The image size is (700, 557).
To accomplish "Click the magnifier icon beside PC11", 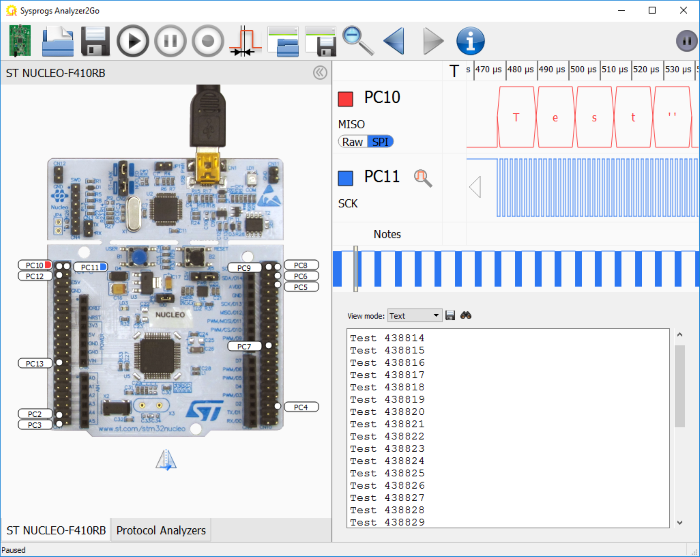I will click(423, 178).
